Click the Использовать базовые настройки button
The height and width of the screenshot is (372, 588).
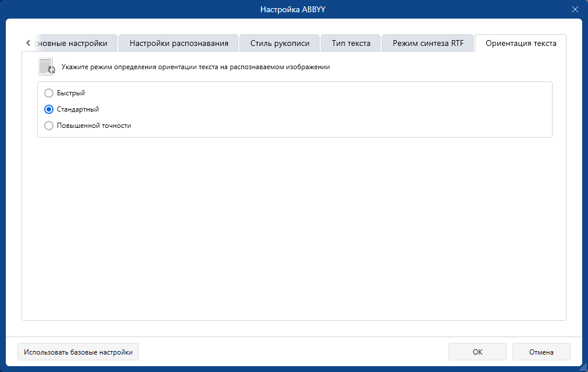click(x=78, y=352)
